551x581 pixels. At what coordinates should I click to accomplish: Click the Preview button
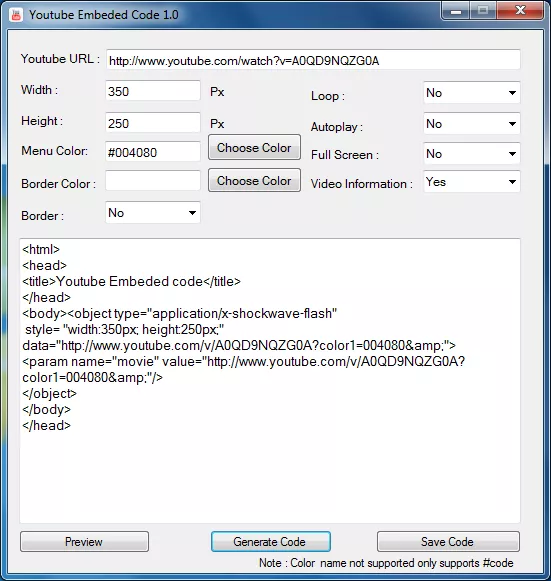pyautogui.click(x=84, y=542)
